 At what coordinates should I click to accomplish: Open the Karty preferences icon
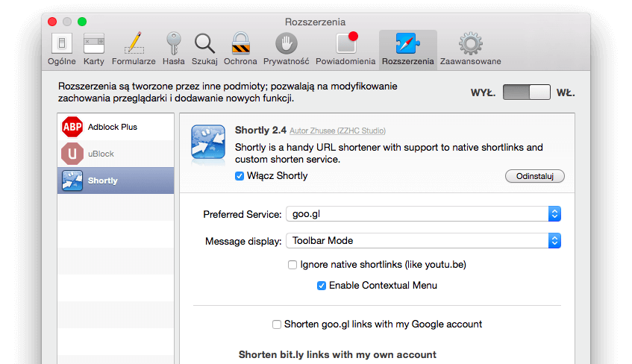(x=94, y=43)
